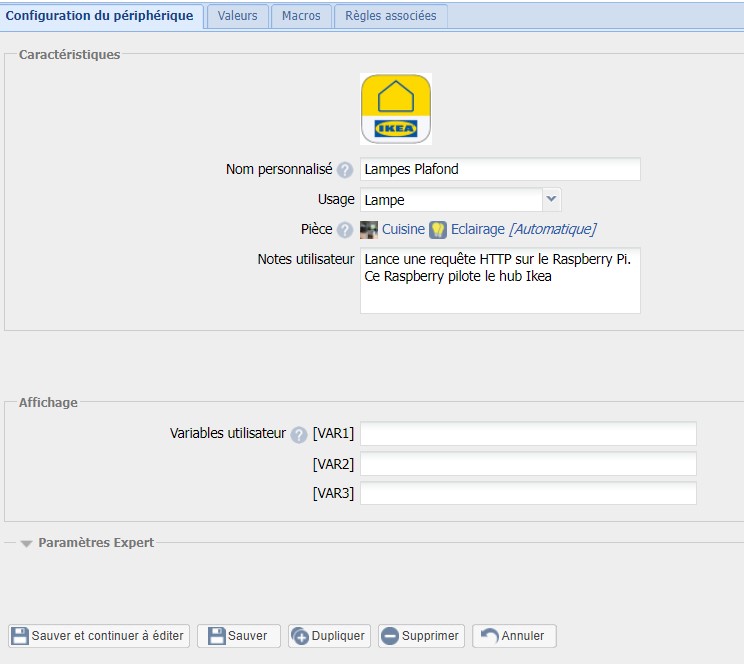Duplicate device with Dupliquer button
Screen dimensions: 744x668
329,636
